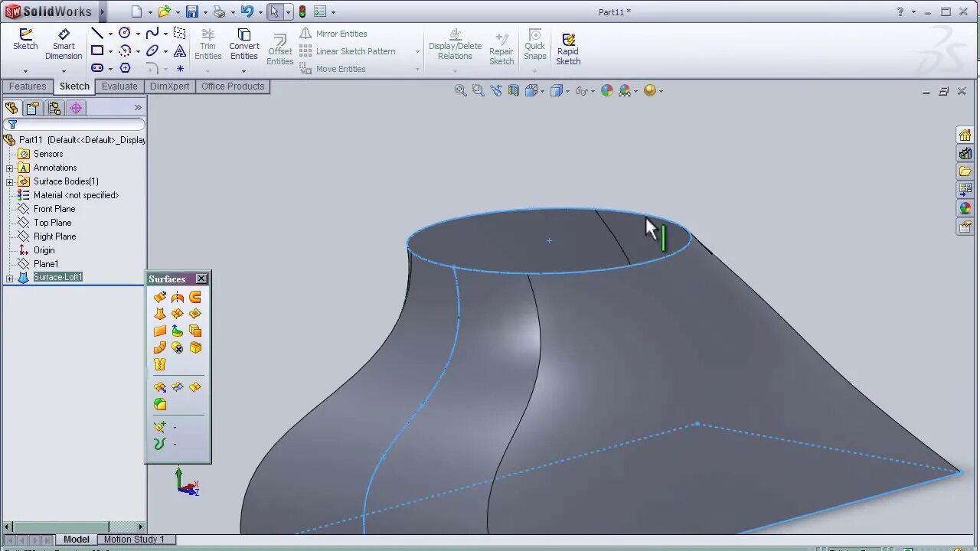Click Knit Surface in Surfaces toolbar
The height and width of the screenshot is (551, 980).
160,364
